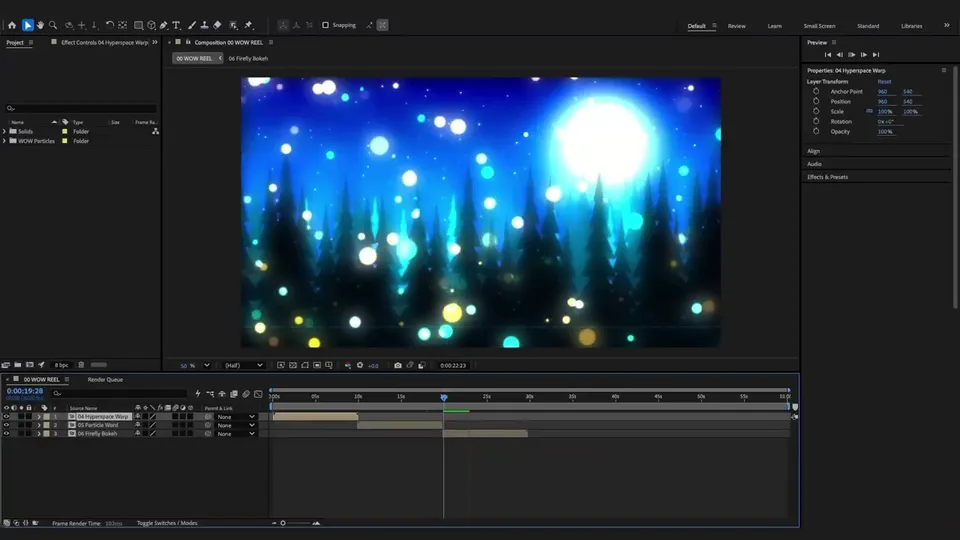Click the Interpret Footage icon in Project panel
Image resolution: width=960 pixels, height=540 pixels.
[x=6, y=365]
